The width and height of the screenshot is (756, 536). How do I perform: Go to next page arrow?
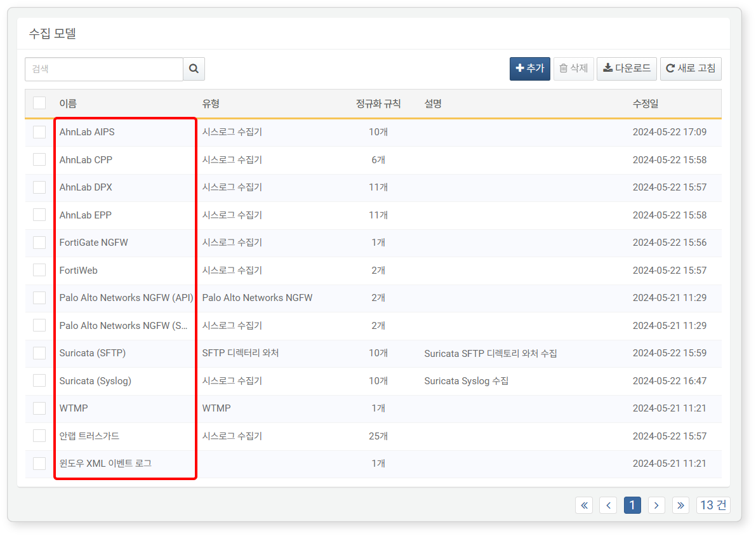pos(656,505)
